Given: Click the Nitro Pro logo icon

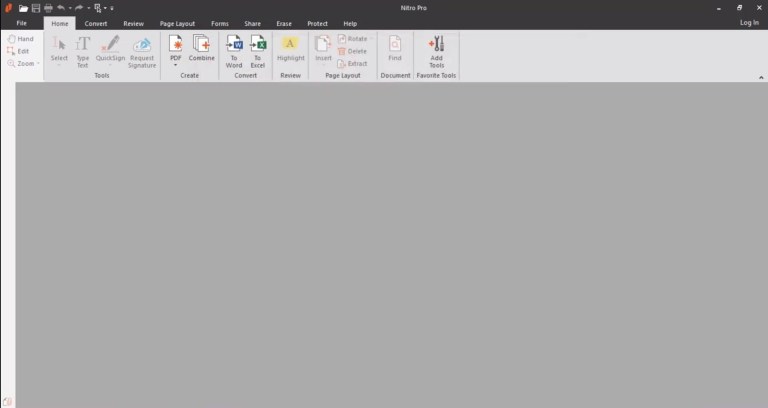Looking at the screenshot, I should [8, 8].
